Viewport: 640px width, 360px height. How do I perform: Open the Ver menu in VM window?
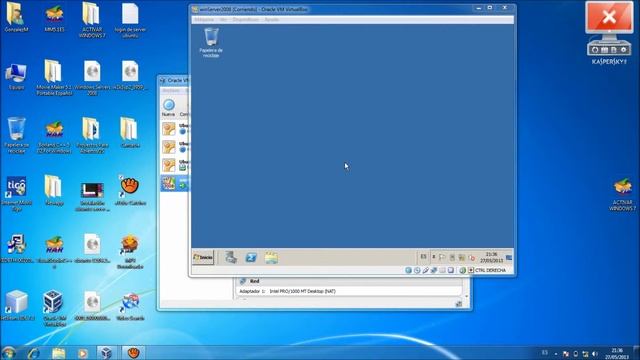tap(223, 20)
